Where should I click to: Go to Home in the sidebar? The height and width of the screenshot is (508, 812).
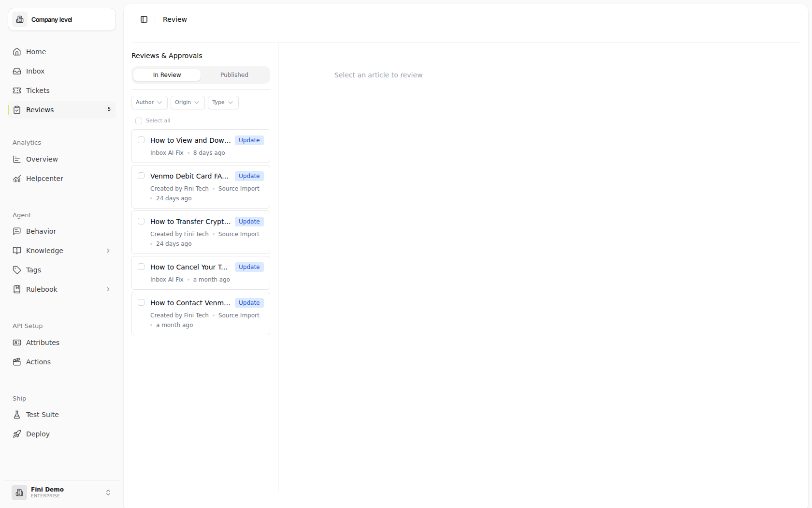coord(62,52)
